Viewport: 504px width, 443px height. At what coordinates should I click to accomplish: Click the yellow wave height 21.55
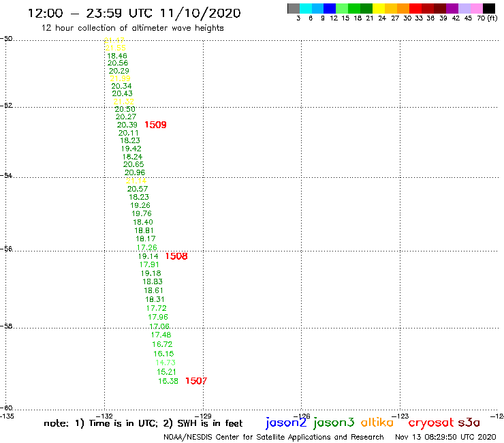coord(116,48)
